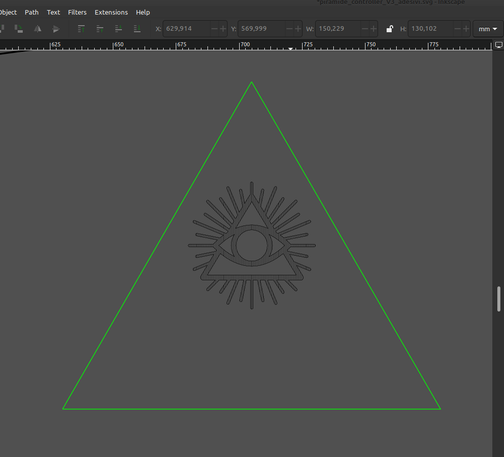Image resolution: width=504 pixels, height=457 pixels.
Task: Click the display options icon beside ruler
Action: coord(499,45)
